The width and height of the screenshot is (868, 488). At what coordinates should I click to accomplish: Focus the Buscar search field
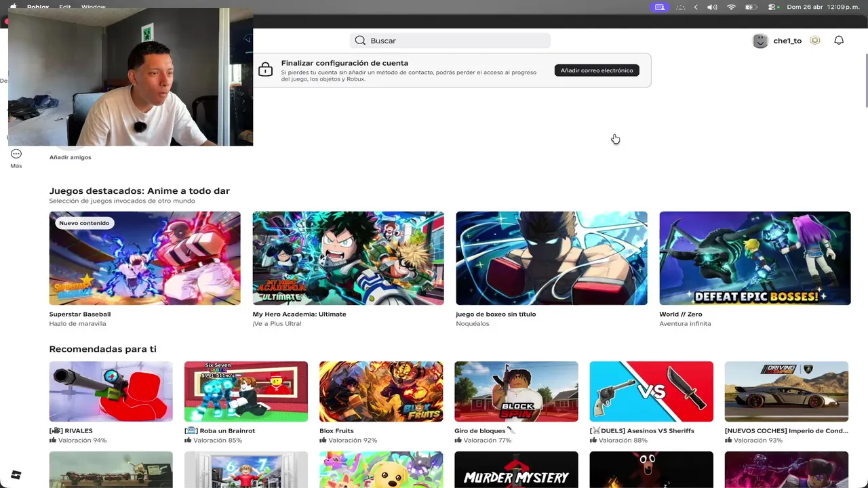450,41
